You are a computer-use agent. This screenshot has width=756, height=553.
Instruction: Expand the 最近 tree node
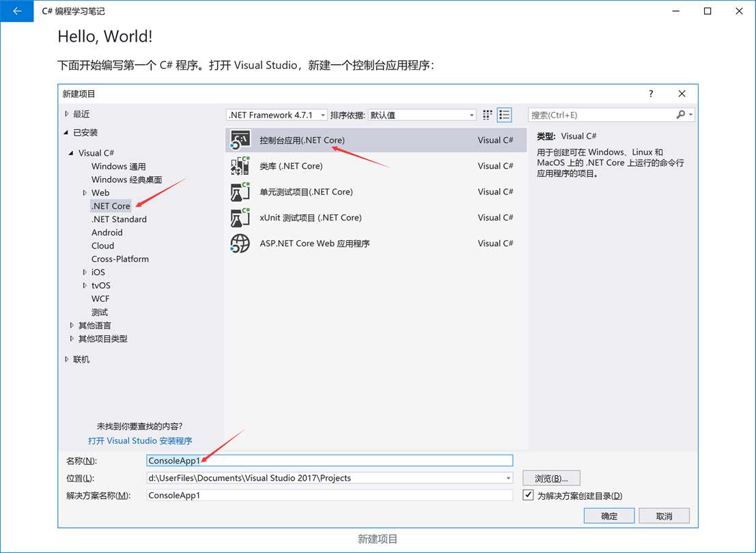66,114
